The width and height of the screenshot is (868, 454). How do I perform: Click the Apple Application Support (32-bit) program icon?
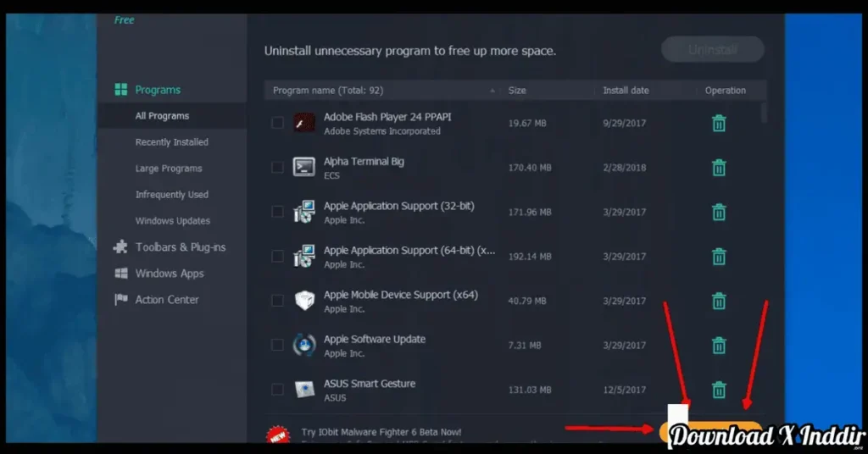[x=304, y=211]
